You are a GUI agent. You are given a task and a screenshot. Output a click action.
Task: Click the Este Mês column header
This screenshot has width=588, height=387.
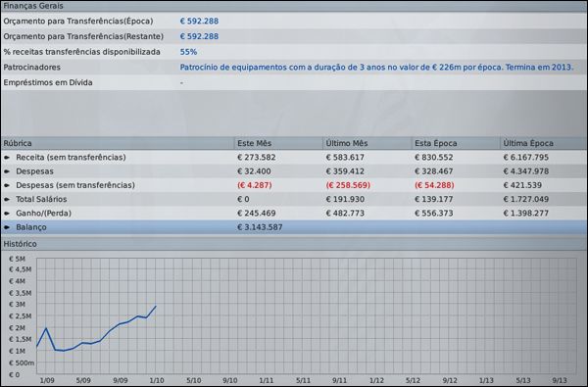tap(278, 143)
